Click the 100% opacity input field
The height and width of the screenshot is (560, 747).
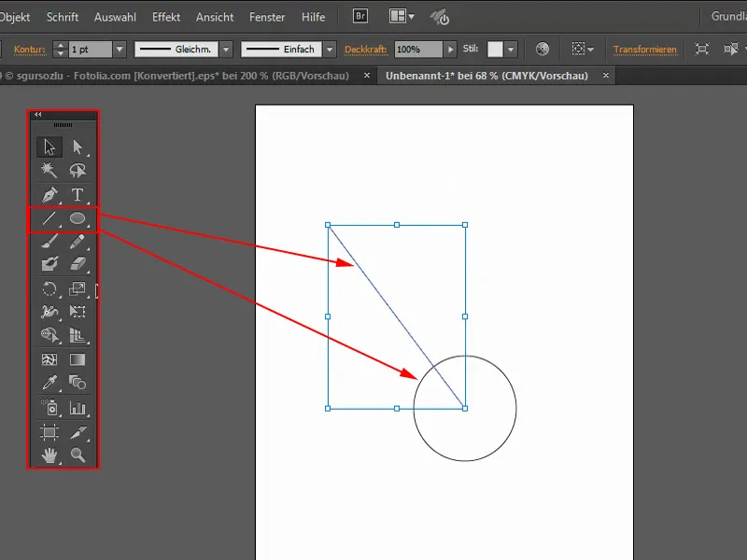click(418, 49)
